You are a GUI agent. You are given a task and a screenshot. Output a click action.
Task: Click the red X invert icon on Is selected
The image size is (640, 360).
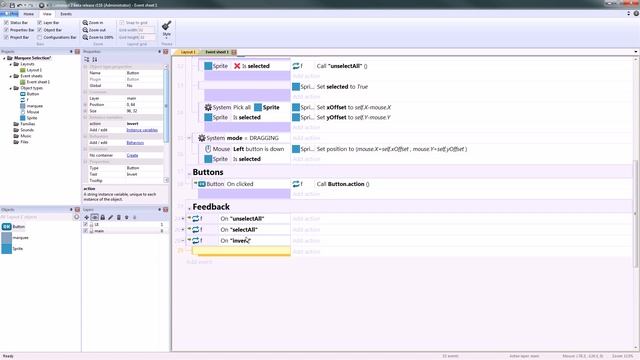click(x=237, y=66)
